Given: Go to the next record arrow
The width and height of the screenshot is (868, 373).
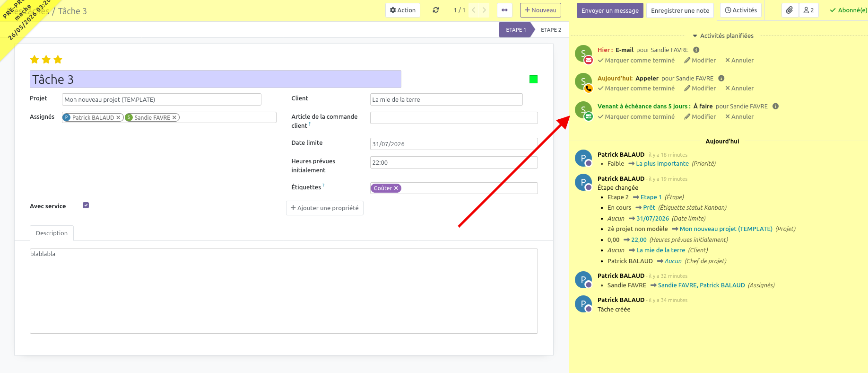Looking at the screenshot, I should (x=484, y=10).
